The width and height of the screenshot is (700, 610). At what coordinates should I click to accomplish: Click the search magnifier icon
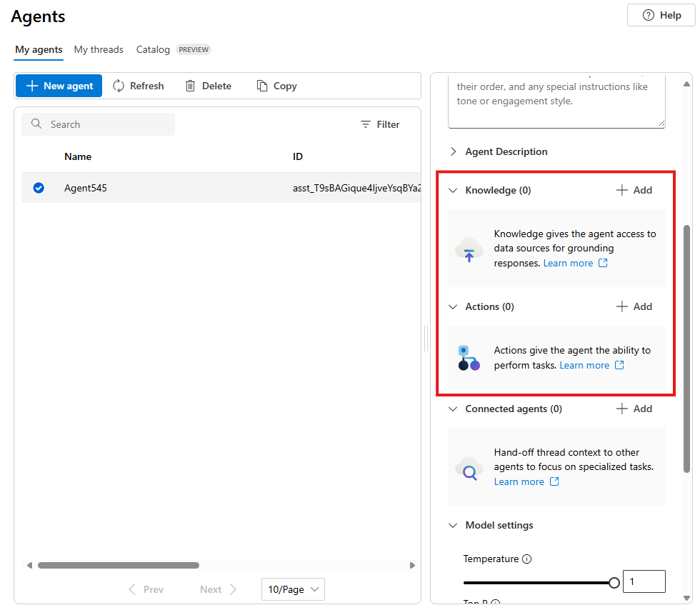coord(36,124)
